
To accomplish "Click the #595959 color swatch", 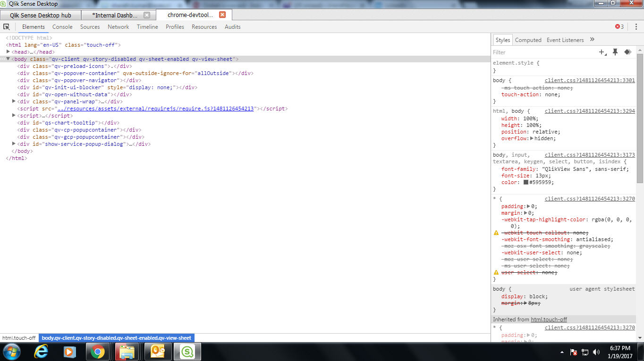I will 525,182.
